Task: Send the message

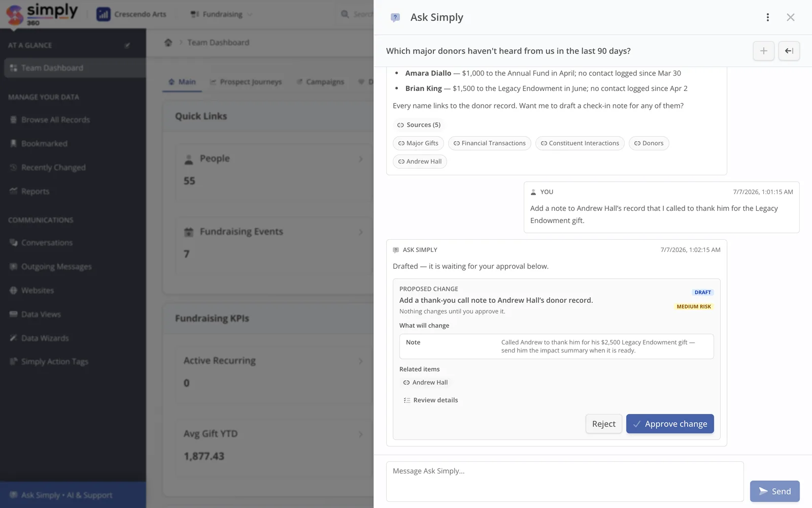Action: pos(774,491)
